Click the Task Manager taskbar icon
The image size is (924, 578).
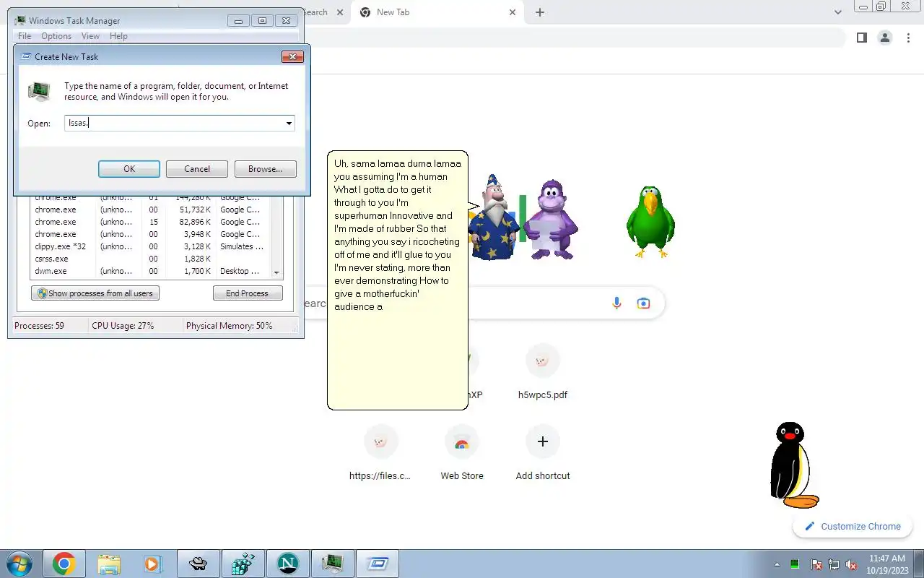[x=333, y=564]
